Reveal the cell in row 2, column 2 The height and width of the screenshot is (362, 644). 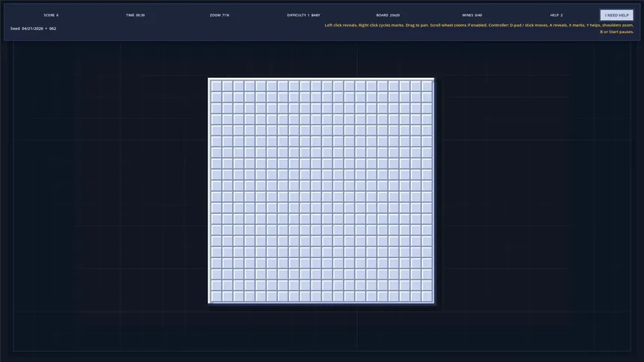pyautogui.click(x=227, y=97)
